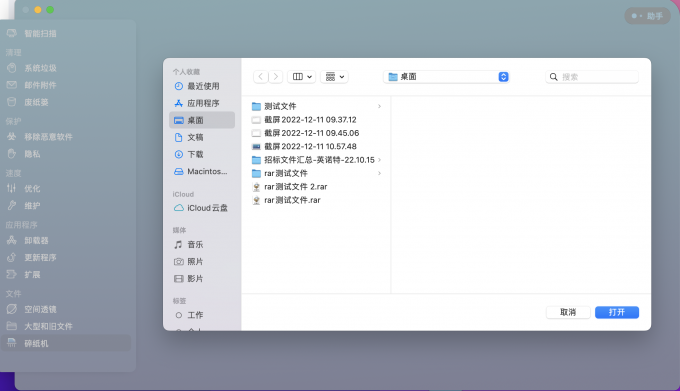This screenshot has width=680, height=391.
Task: Select 桌面 in dialog sidebar
Action: tap(202, 120)
